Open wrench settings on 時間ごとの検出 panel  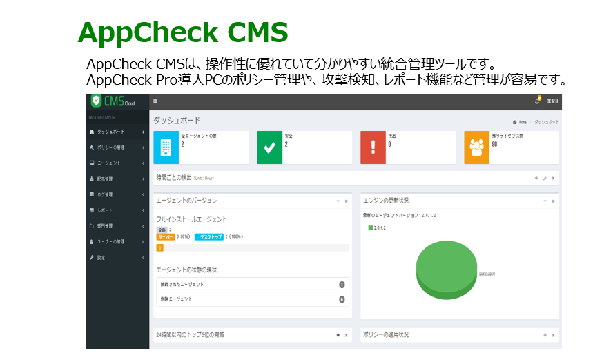[545, 179]
